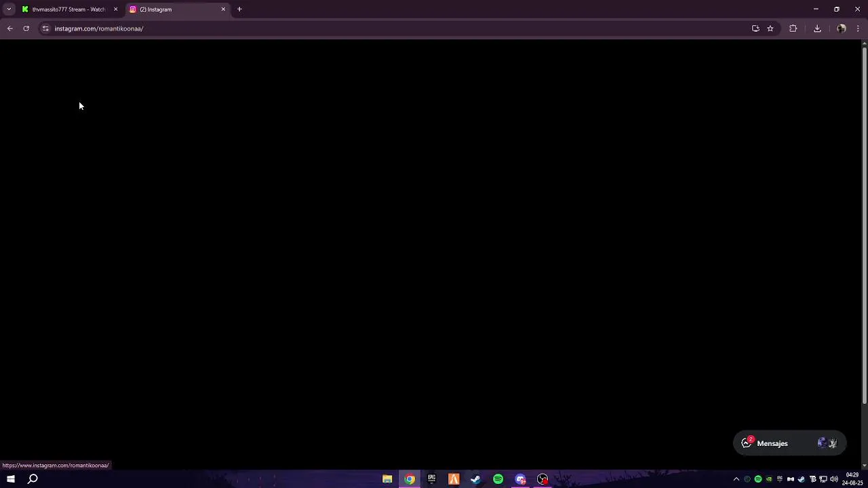
Task: Minimize the Chrome window
Action: 816,9
